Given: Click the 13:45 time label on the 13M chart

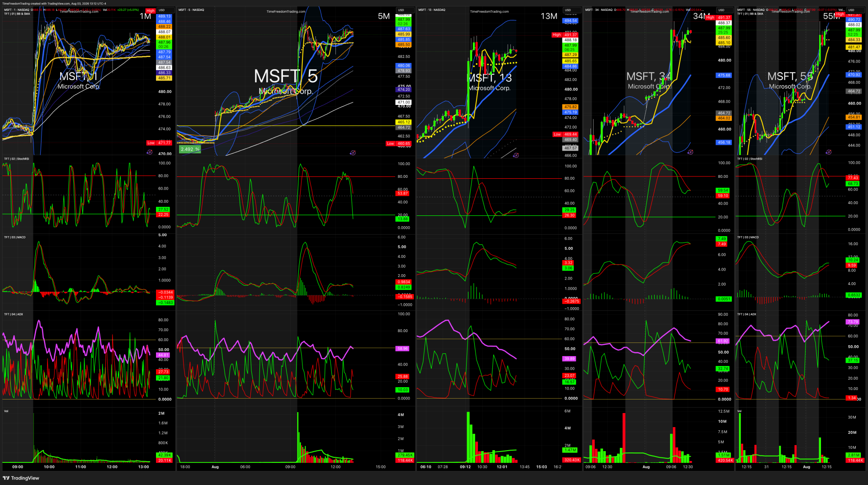Looking at the screenshot, I should pos(524,467).
